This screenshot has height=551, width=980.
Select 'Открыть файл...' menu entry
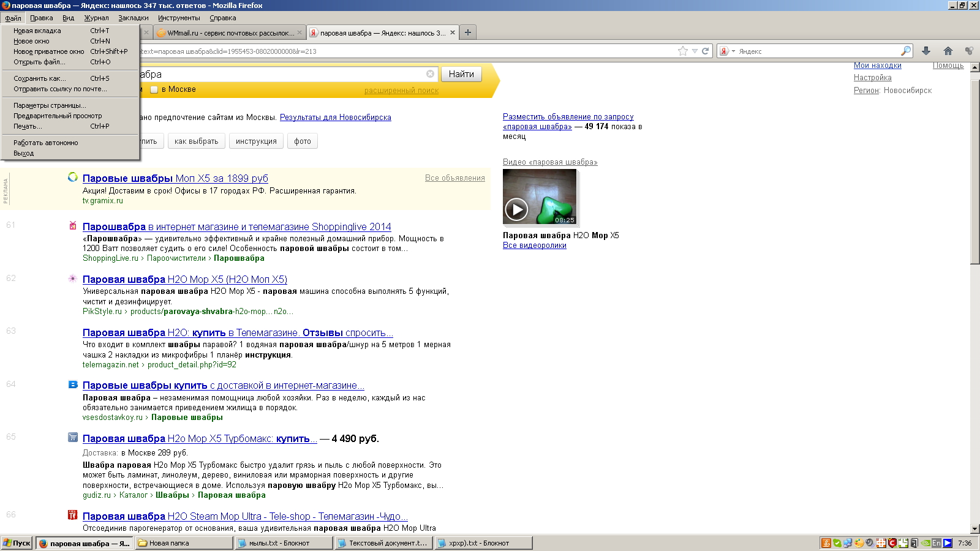70,62
